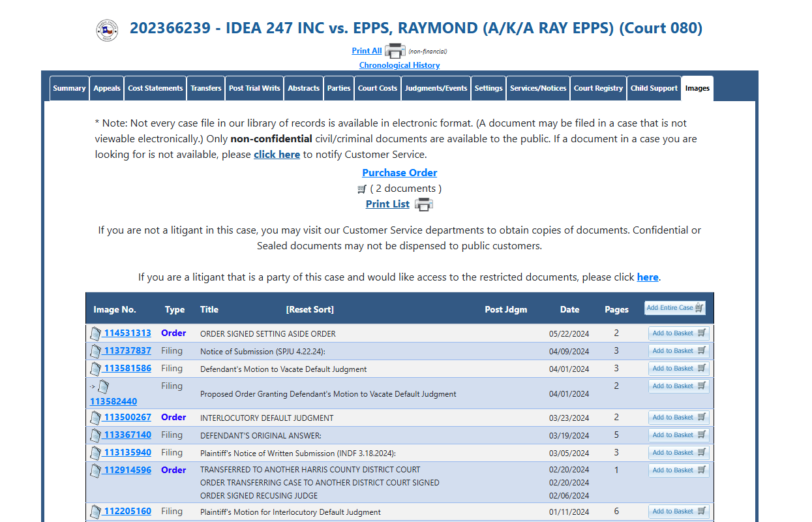Image resolution: width=812 pixels, height=522 pixels.
Task: Open the Cost Statements tab
Action: [155, 89]
